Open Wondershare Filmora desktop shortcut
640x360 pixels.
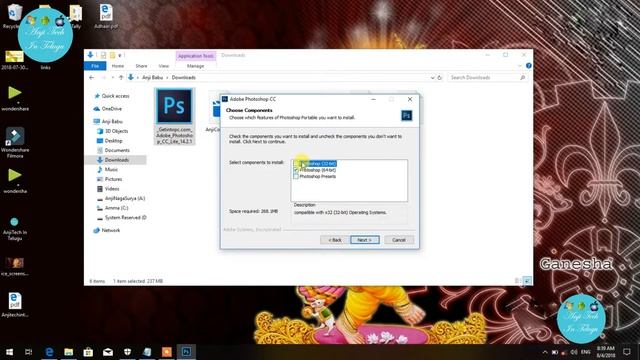15,143
